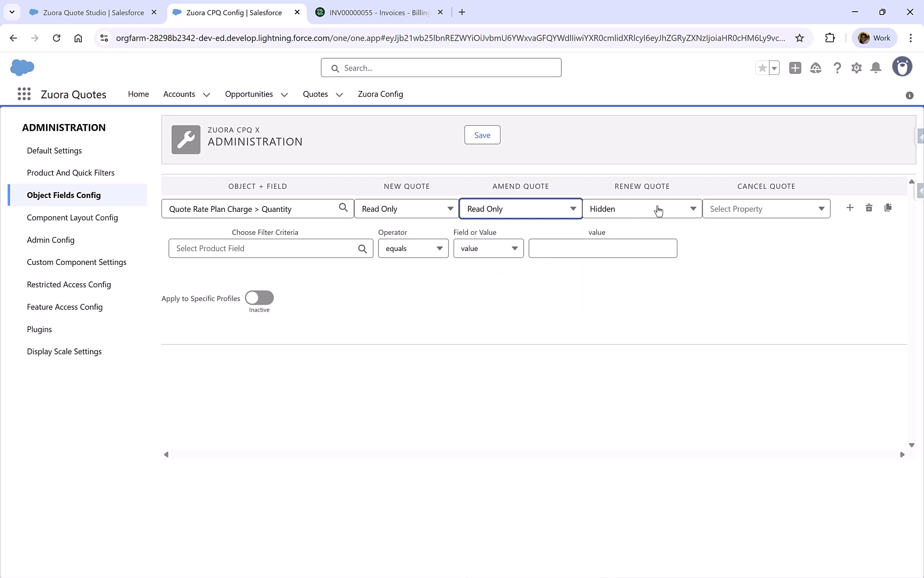Viewport: 924px width, 578px height.
Task: Click the add new field row icon
Action: click(x=850, y=208)
